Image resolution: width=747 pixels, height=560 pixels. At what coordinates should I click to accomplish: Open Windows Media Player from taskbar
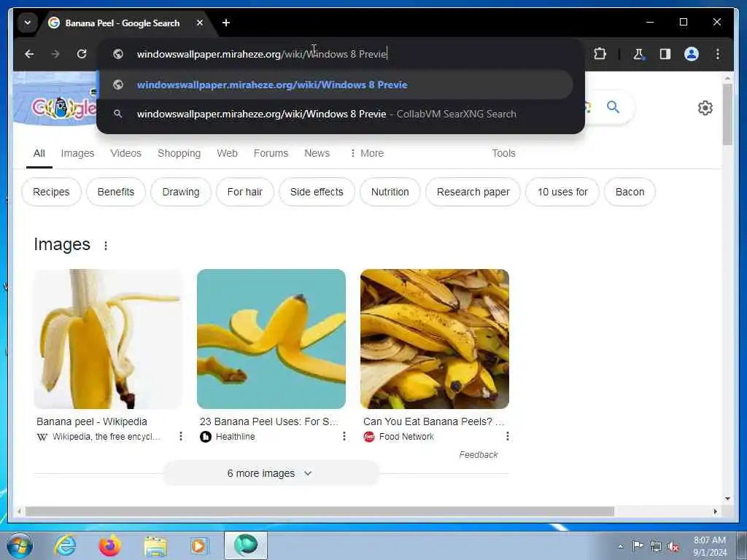point(198,545)
